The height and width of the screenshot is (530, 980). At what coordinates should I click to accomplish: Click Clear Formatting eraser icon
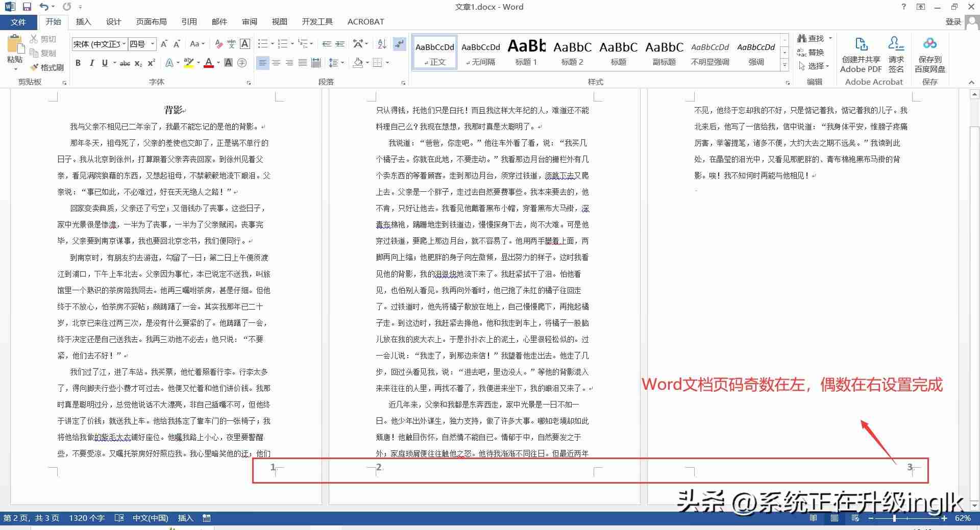point(218,44)
